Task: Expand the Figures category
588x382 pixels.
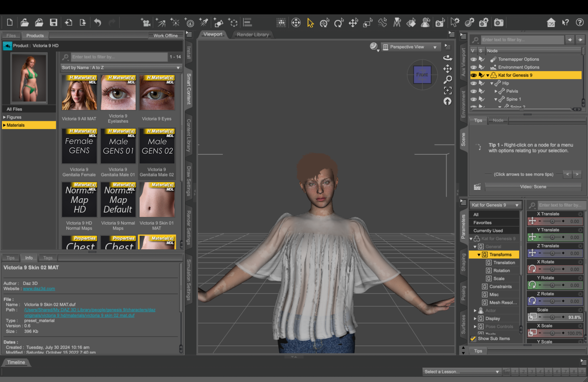Action: [4, 117]
